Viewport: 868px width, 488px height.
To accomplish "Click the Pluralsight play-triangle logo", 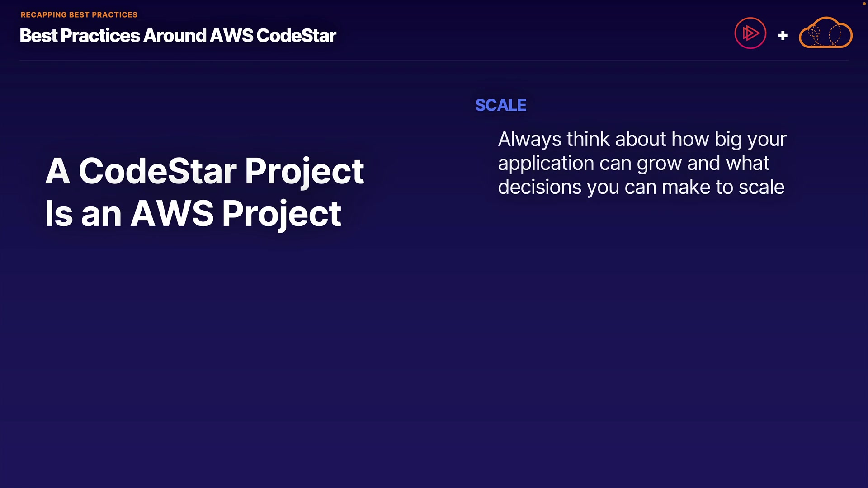I will (750, 33).
